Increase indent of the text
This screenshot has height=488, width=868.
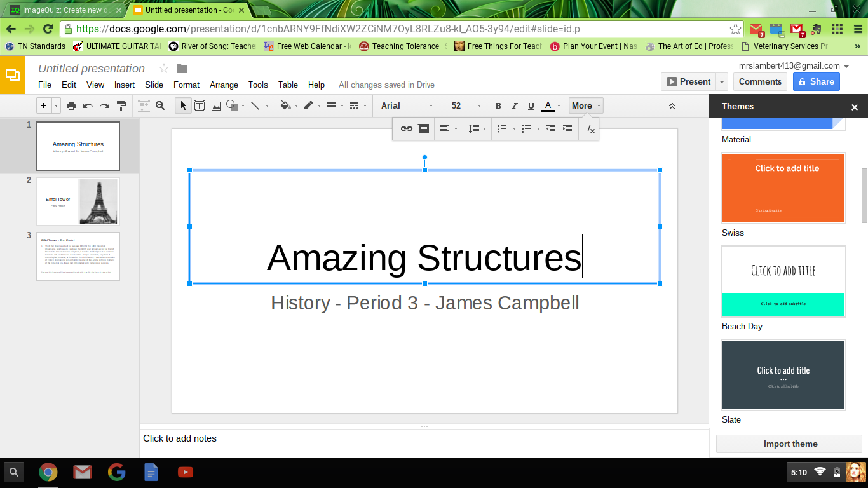pos(567,129)
